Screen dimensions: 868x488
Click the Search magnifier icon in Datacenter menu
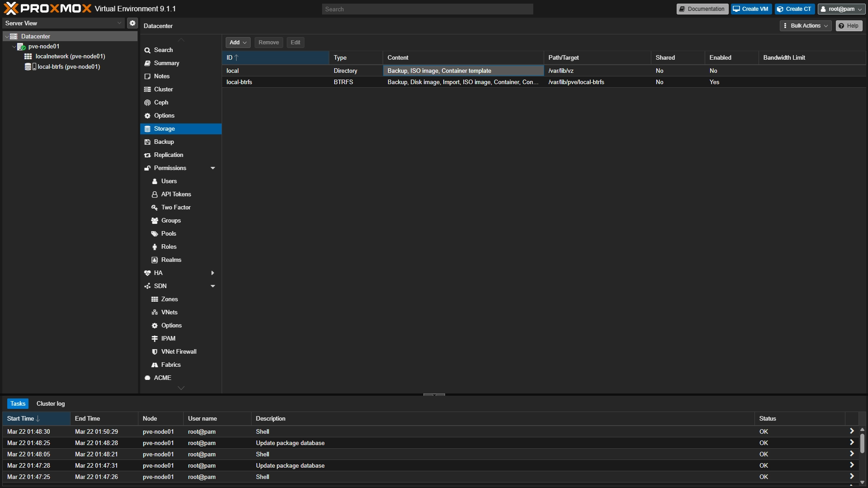point(147,50)
